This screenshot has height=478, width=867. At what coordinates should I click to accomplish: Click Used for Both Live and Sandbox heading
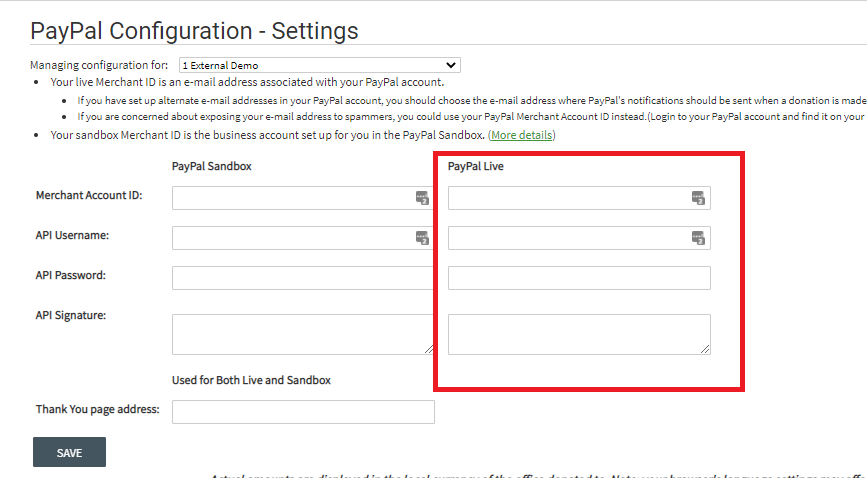coord(251,380)
